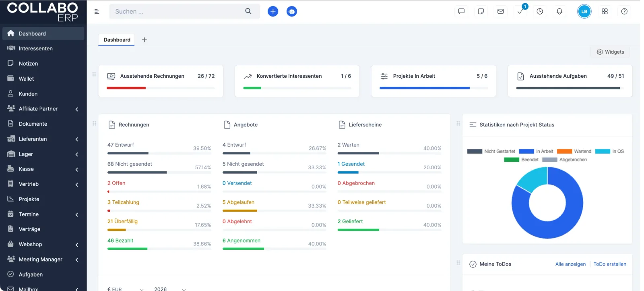Open the 2026 year dropdown
This screenshot has width=644, height=291.
[170, 289]
